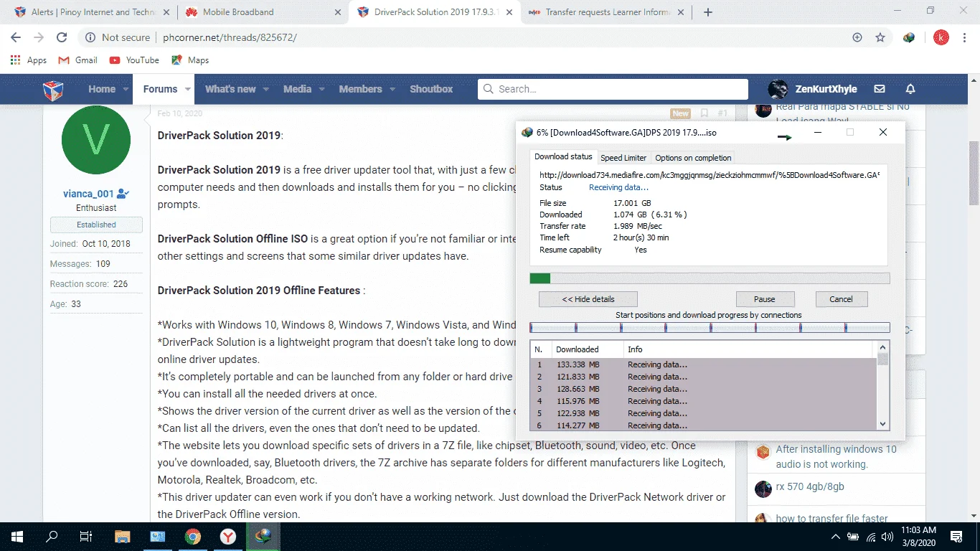Viewport: 980px width, 551px height.
Task: Open the Forums nav item
Action: click(x=160, y=89)
